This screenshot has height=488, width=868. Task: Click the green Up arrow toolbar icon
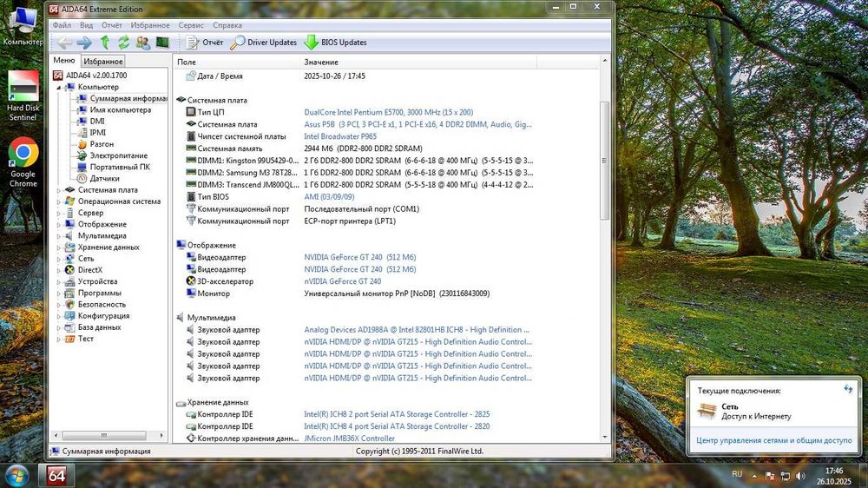(x=105, y=42)
